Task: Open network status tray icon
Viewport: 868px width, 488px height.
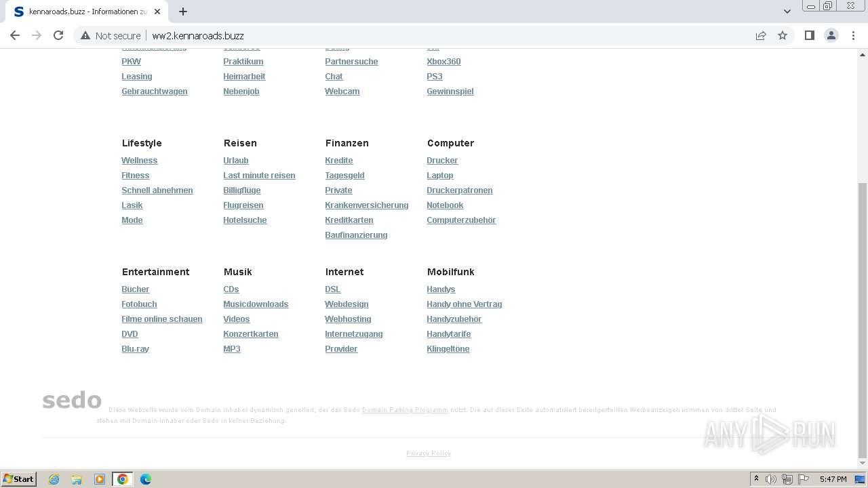Action: click(x=787, y=479)
